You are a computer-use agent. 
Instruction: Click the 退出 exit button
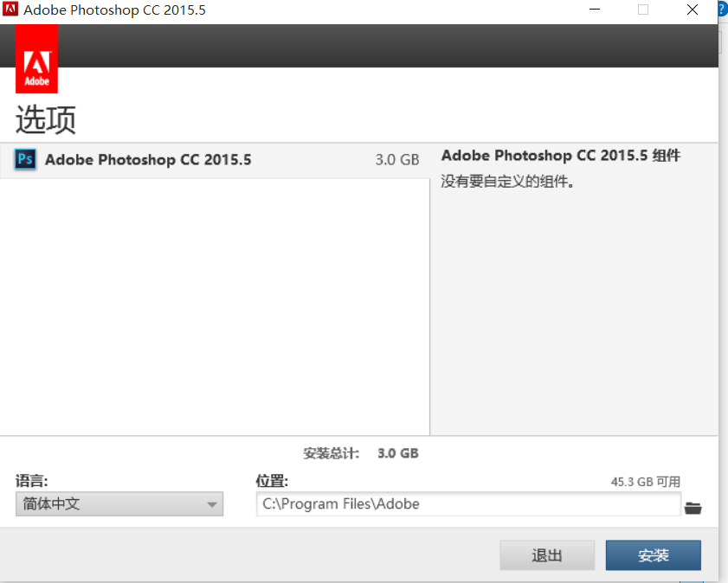pos(547,555)
